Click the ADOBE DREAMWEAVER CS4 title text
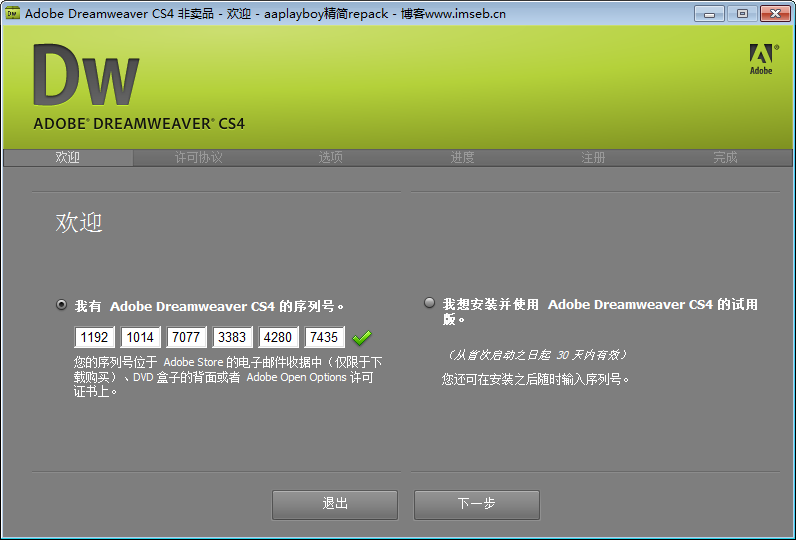 (139, 124)
